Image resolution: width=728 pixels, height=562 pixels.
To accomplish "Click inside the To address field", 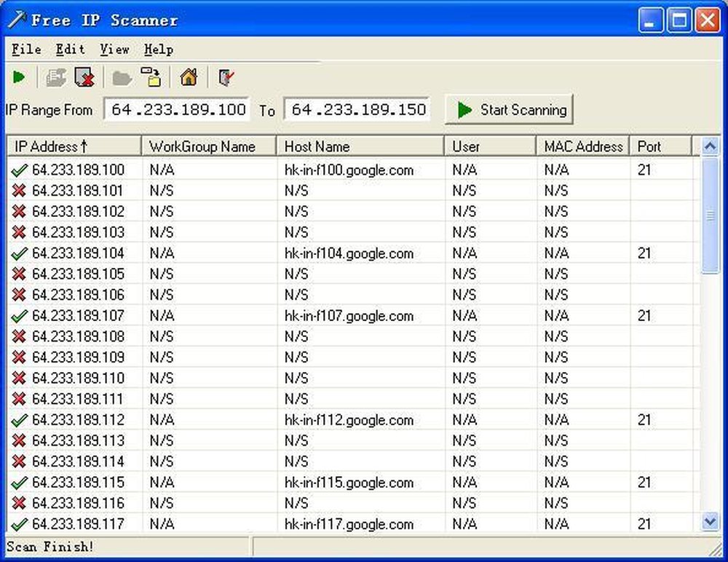I will [356, 109].
